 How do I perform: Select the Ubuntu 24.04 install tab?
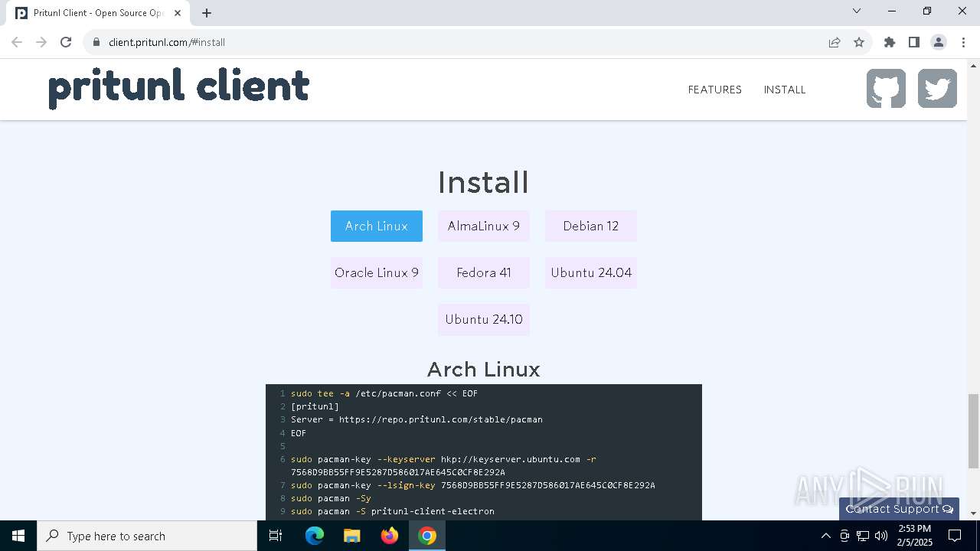tap(591, 272)
